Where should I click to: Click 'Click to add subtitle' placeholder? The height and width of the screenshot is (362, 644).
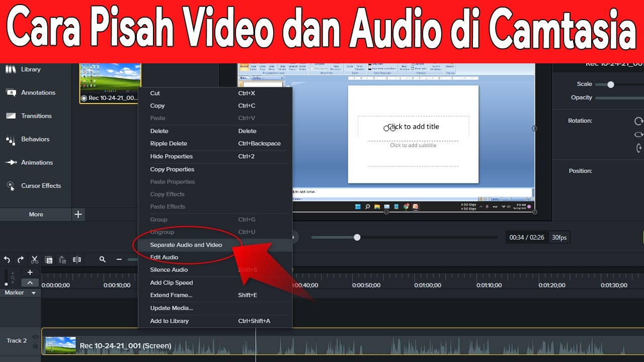413,145
